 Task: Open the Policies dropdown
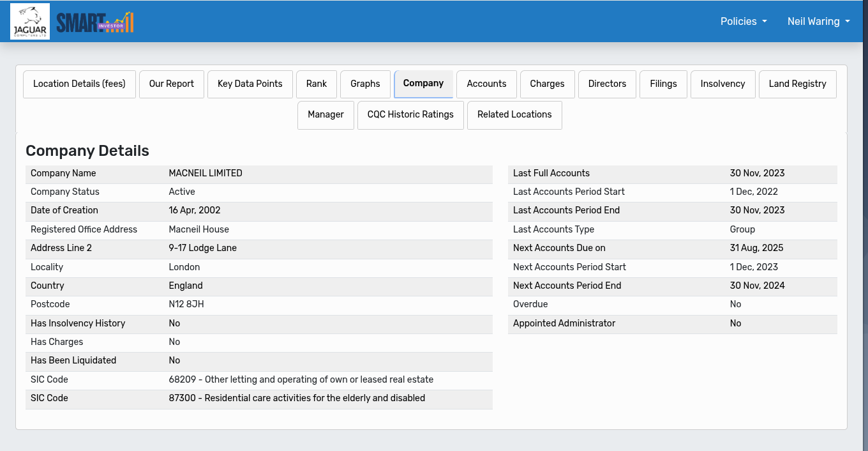click(743, 21)
